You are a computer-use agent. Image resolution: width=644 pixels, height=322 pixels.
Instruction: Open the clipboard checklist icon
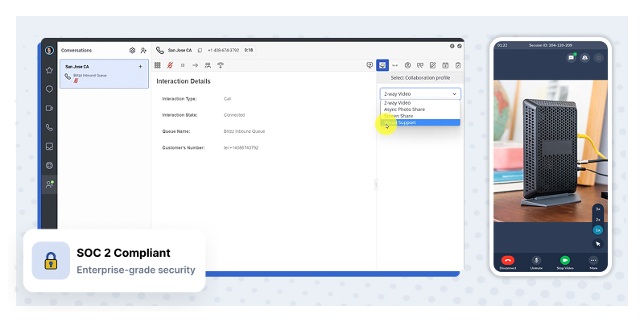[x=458, y=65]
